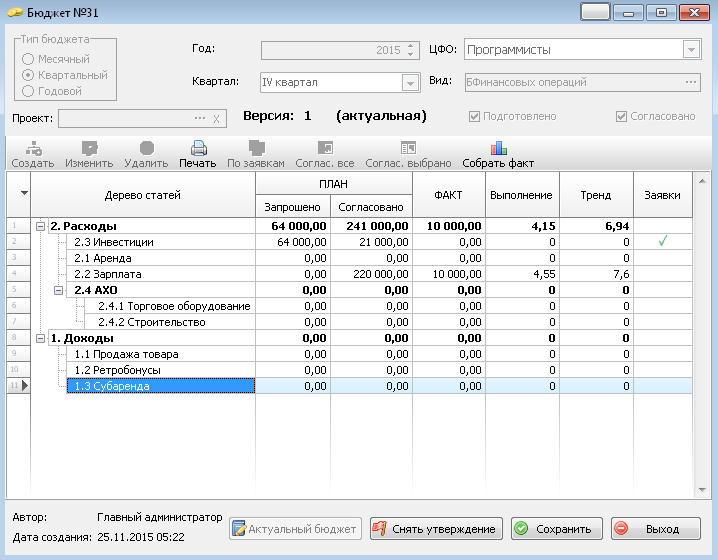This screenshot has width=718, height=560.
Task: Click the ПЛАН group header
Action: pyautogui.click(x=334, y=184)
